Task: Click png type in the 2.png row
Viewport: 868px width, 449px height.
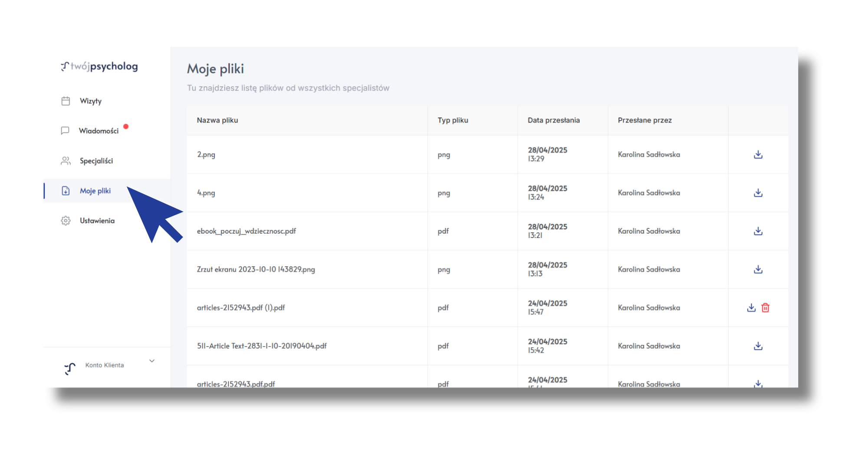Action: point(444,155)
